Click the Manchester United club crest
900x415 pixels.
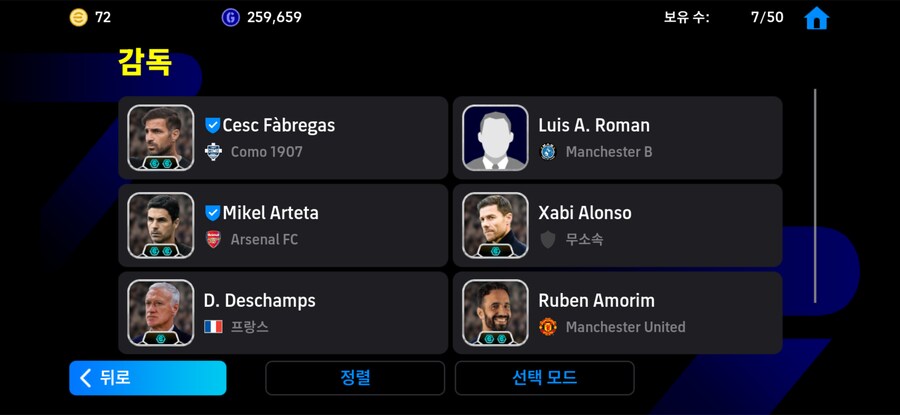[x=548, y=327]
